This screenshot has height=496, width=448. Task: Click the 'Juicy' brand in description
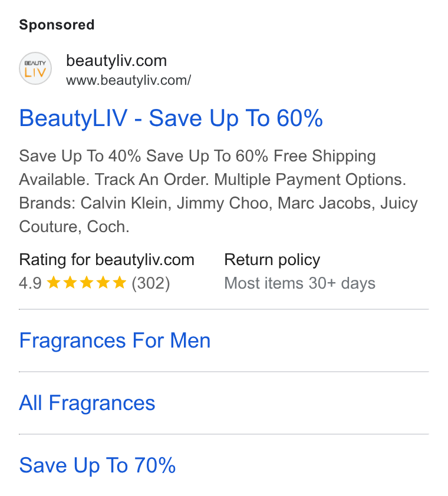click(399, 203)
